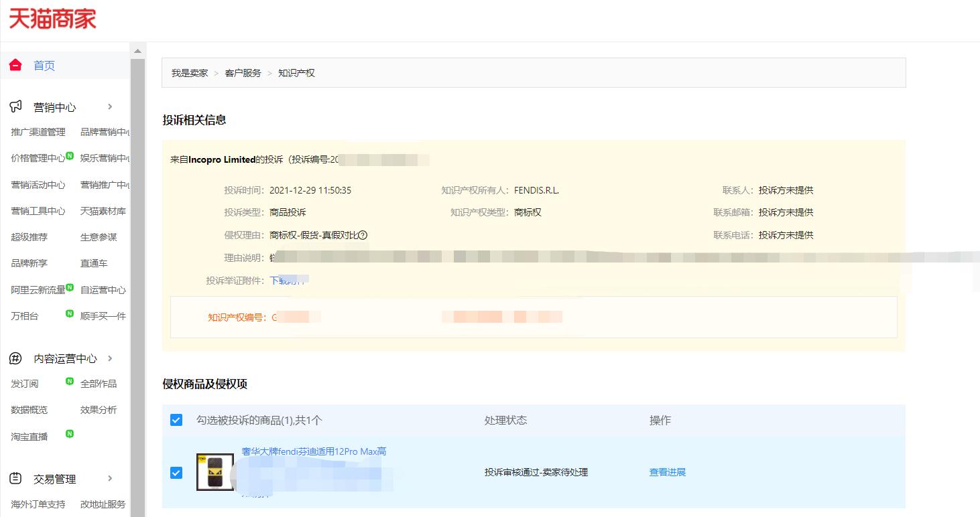Click the scroll-up arrow atop the sidebar
This screenshot has height=517, width=980.
[137, 50]
